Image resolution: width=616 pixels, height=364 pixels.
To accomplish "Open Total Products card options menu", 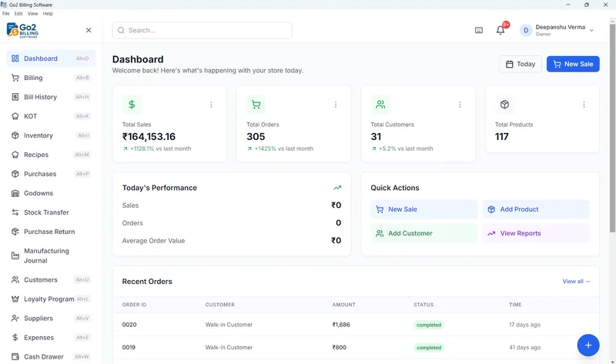I will pos(584,105).
